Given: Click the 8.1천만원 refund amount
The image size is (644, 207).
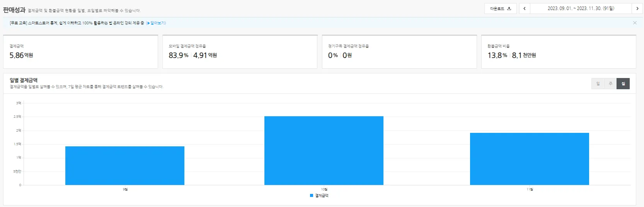Looking at the screenshot, I should click(524, 55).
